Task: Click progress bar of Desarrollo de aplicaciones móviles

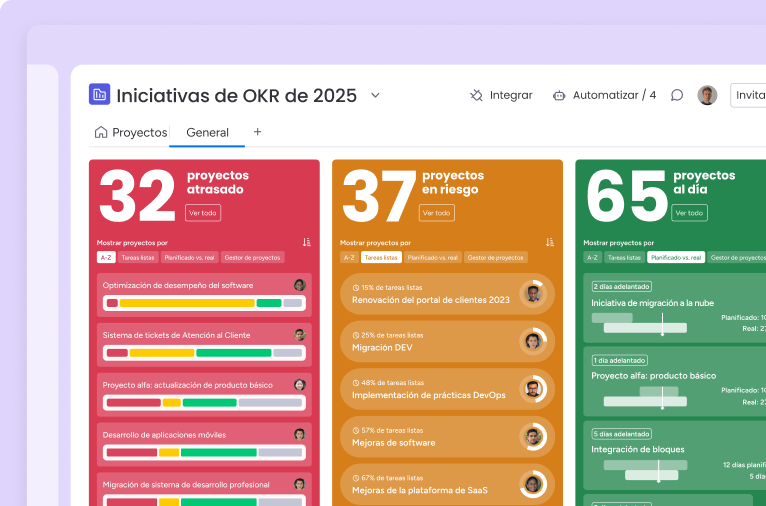Action: point(204,452)
